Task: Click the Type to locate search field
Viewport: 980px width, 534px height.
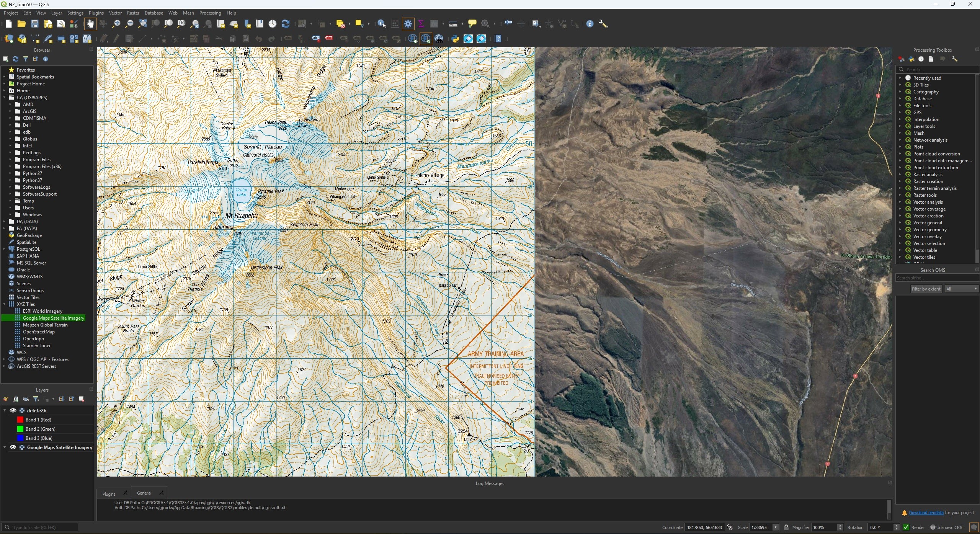Action: click(x=40, y=527)
